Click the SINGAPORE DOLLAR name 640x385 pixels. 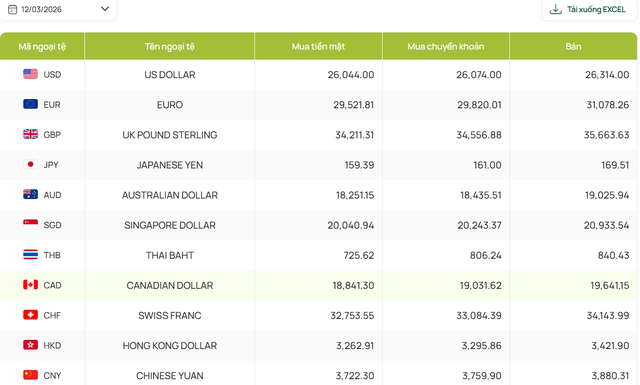click(x=170, y=225)
